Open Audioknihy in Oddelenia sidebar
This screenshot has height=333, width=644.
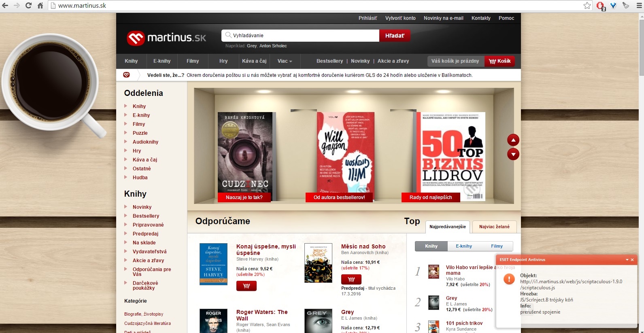(145, 142)
